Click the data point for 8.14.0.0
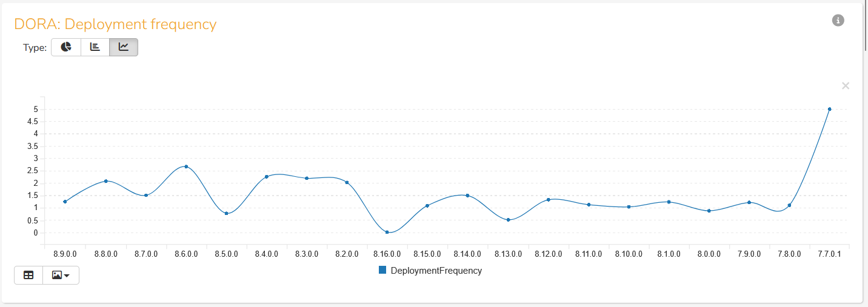This screenshot has width=868, height=307. point(467,196)
